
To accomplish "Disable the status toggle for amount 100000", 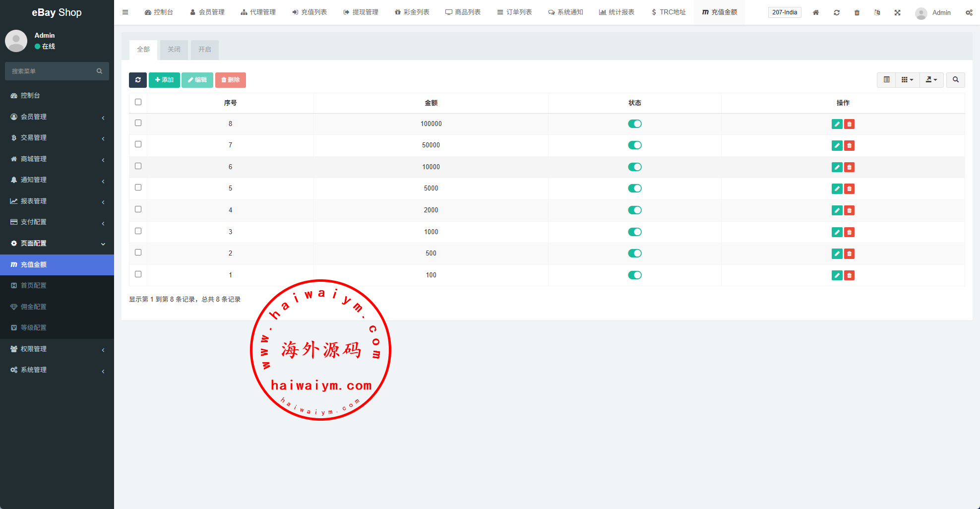I will coord(634,124).
